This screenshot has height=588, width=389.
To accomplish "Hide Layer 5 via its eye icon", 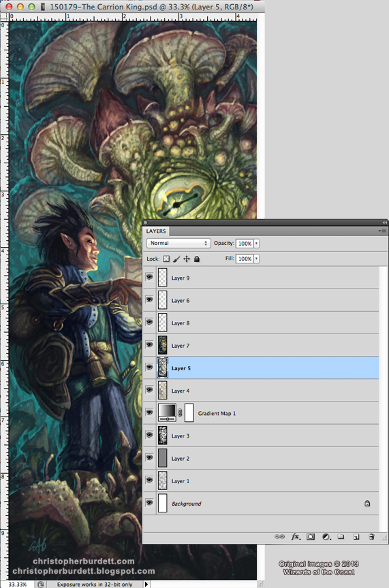I will (149, 367).
